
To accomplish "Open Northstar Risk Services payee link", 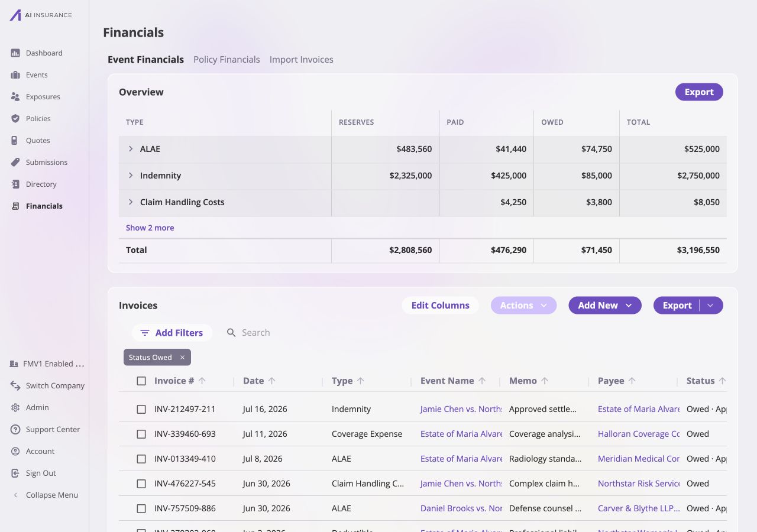I will pos(639,484).
